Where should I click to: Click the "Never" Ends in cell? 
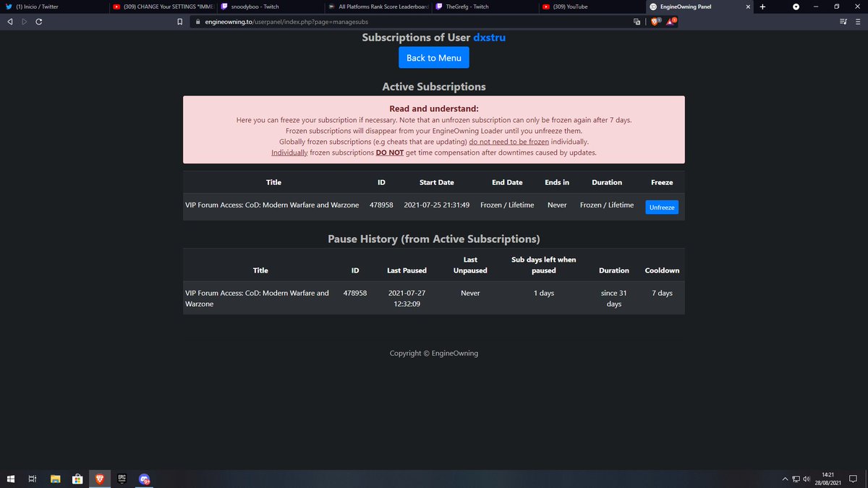point(557,205)
